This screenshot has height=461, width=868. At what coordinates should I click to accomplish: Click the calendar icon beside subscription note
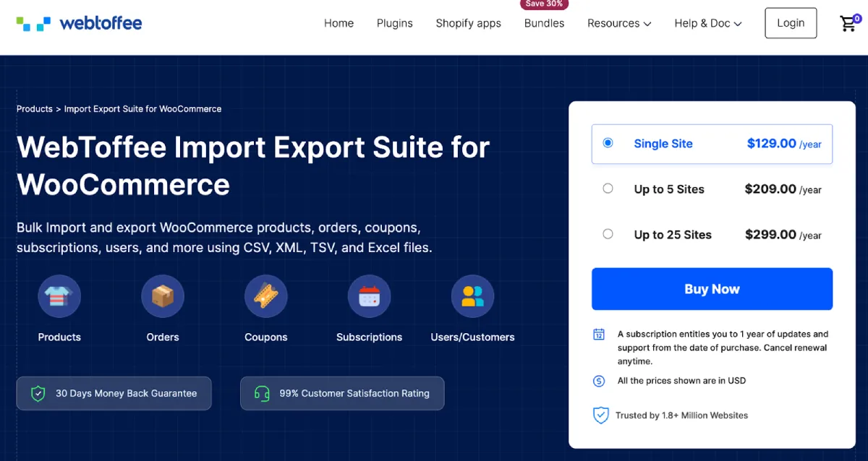(x=599, y=335)
